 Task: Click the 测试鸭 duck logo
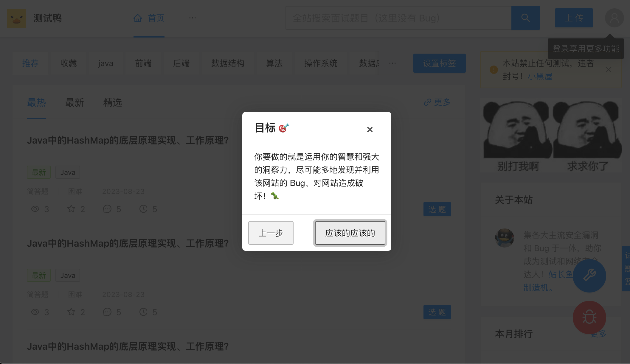coord(17,18)
